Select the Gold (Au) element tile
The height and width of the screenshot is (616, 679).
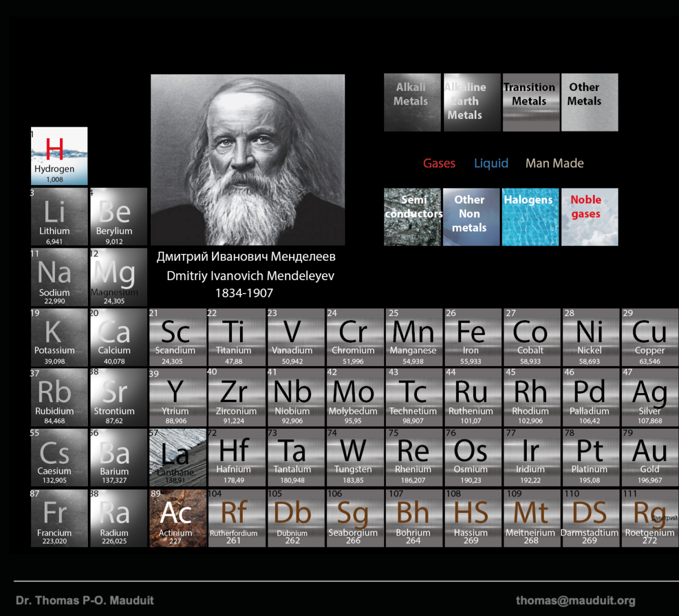pos(650,457)
